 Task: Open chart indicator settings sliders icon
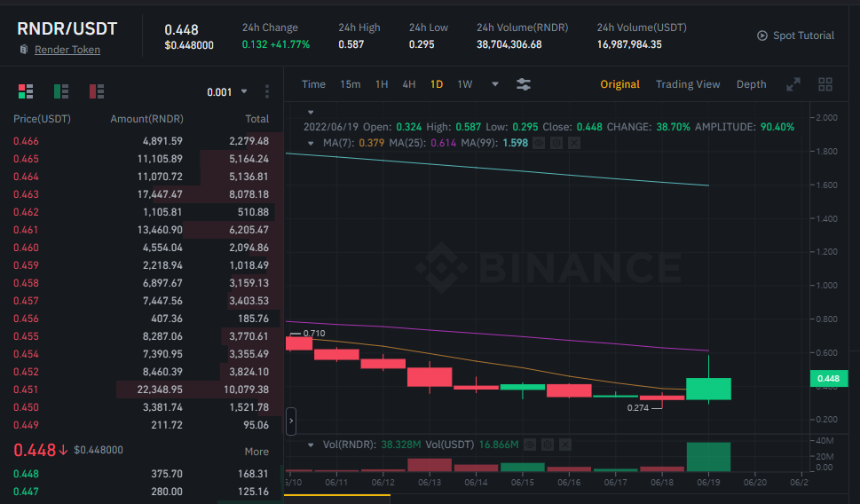(x=524, y=84)
